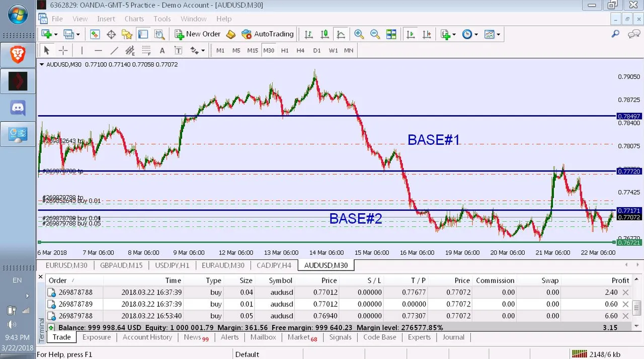
Task: Click the New Order button
Action: 198,34
